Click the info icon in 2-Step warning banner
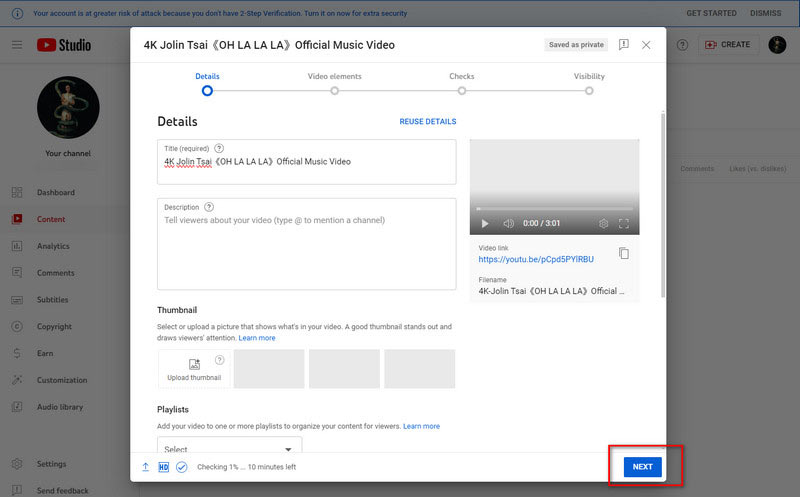Viewport: 800px width, 497px height. click(17, 13)
